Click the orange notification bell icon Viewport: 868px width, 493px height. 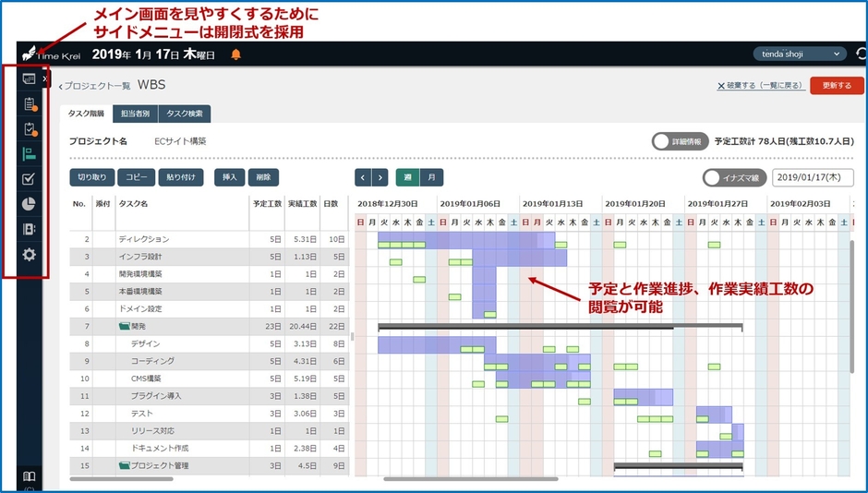(x=235, y=54)
